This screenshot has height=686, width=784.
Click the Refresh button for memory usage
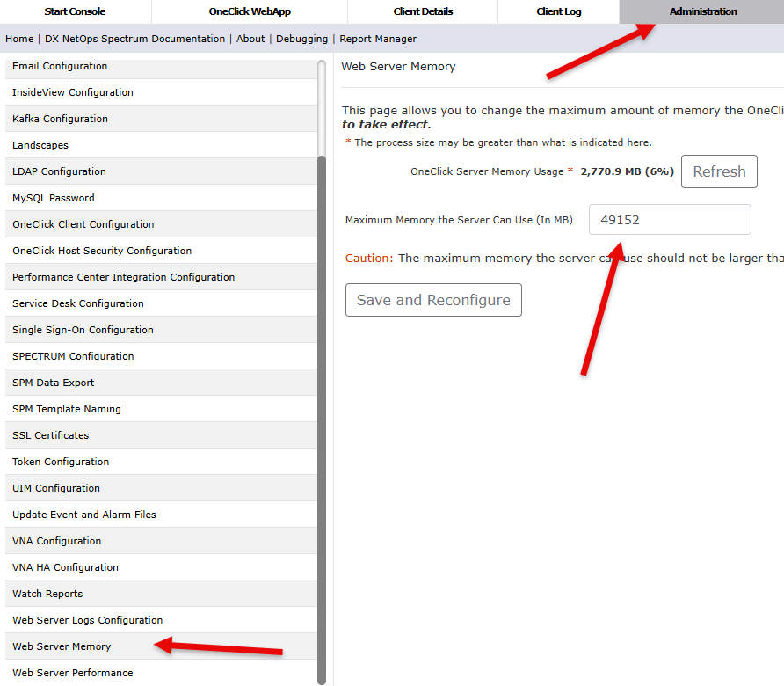(x=719, y=171)
